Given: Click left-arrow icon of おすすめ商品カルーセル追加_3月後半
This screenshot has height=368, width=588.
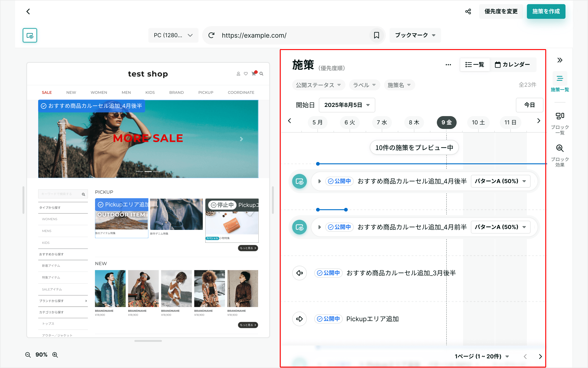Looking at the screenshot, I should coord(299,273).
